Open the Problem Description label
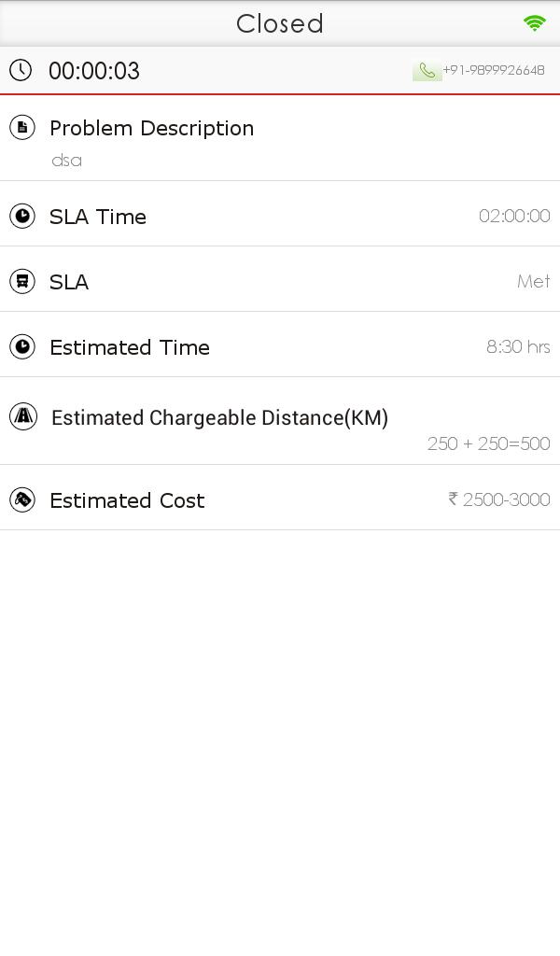The image size is (560, 956). pyautogui.click(x=151, y=128)
